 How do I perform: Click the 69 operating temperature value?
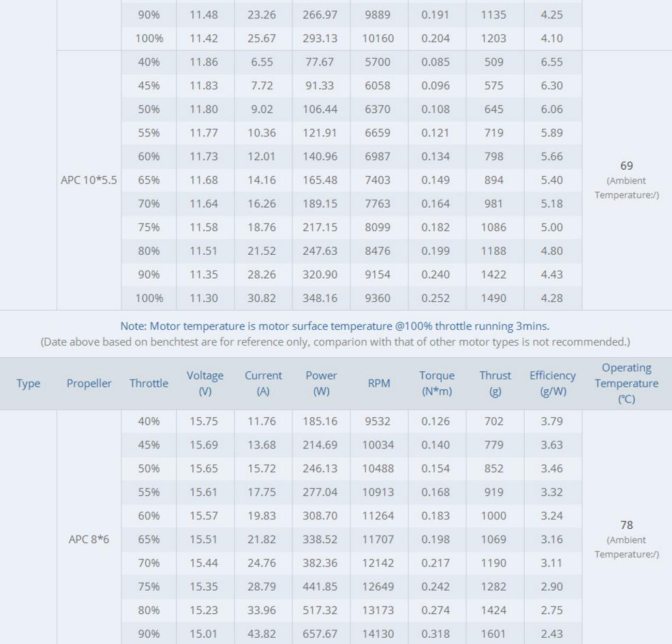click(626, 166)
